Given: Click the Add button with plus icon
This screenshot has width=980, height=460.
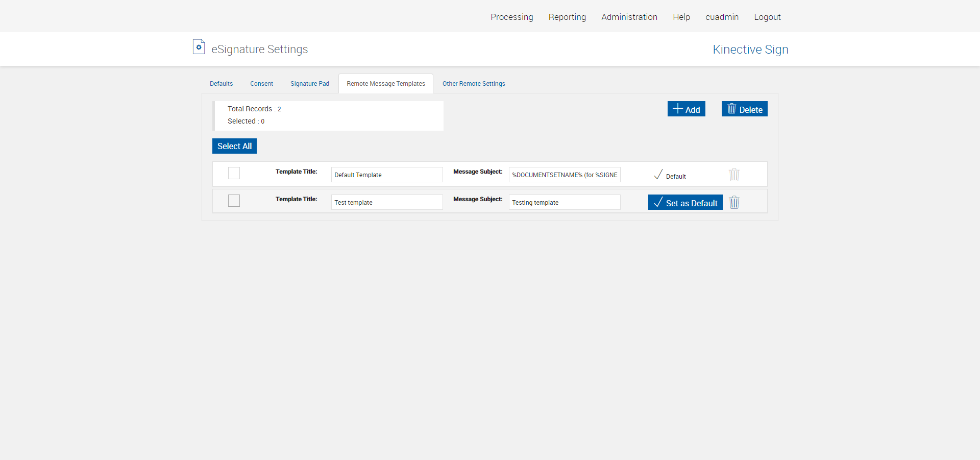Looking at the screenshot, I should pyautogui.click(x=686, y=109).
